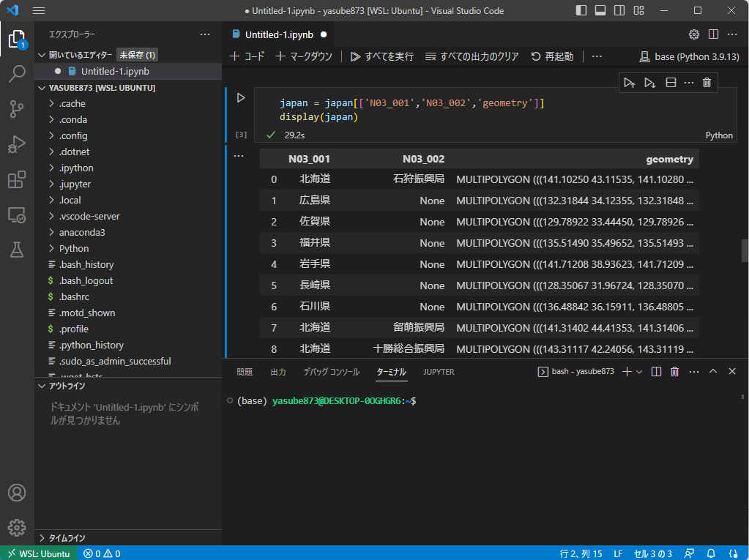Open cell toolbar more actions ellipsis

pos(689,83)
